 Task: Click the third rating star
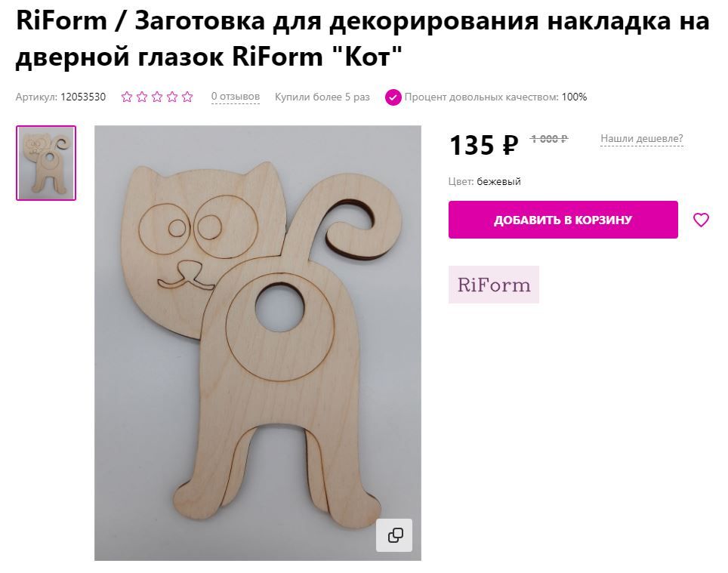[x=157, y=97]
